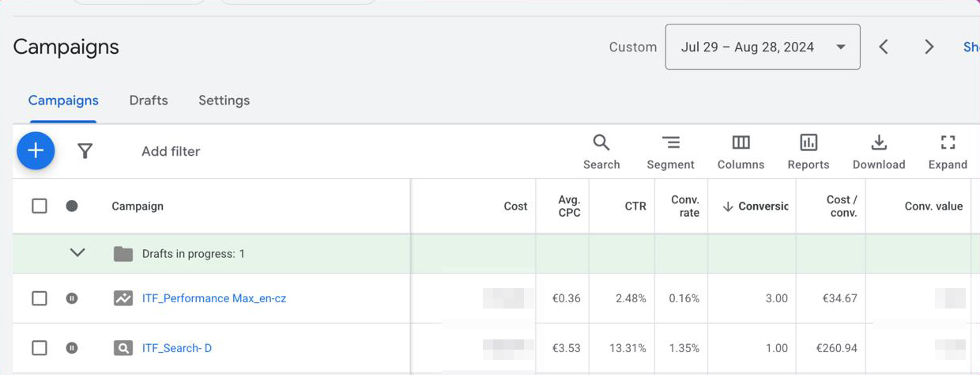Viewport: 980px width, 375px height.
Task: Download the campaign table
Action: pos(879,152)
